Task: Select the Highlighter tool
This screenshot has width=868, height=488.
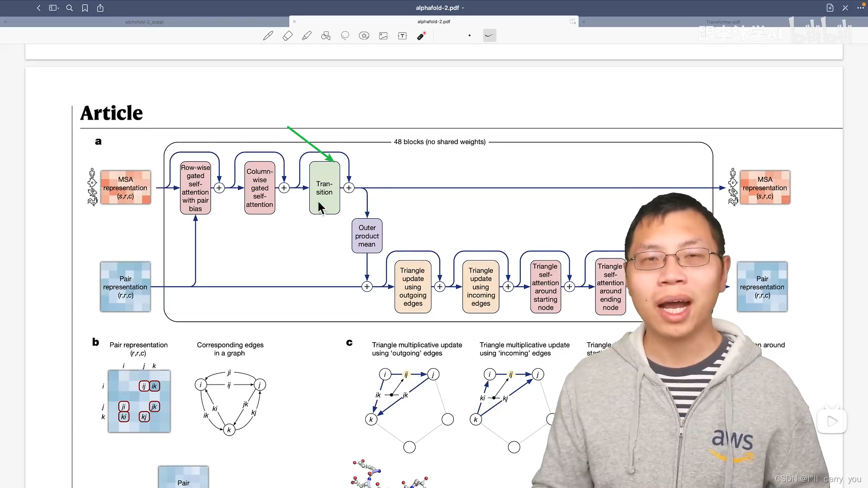Action: pos(307,36)
